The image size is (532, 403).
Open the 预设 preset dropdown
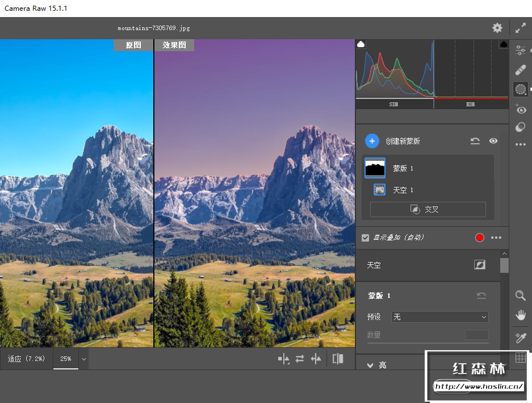coord(439,317)
